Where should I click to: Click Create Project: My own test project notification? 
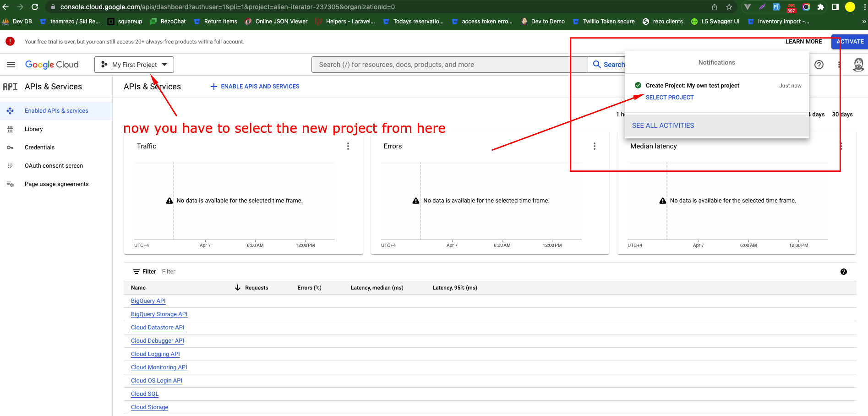(692, 86)
